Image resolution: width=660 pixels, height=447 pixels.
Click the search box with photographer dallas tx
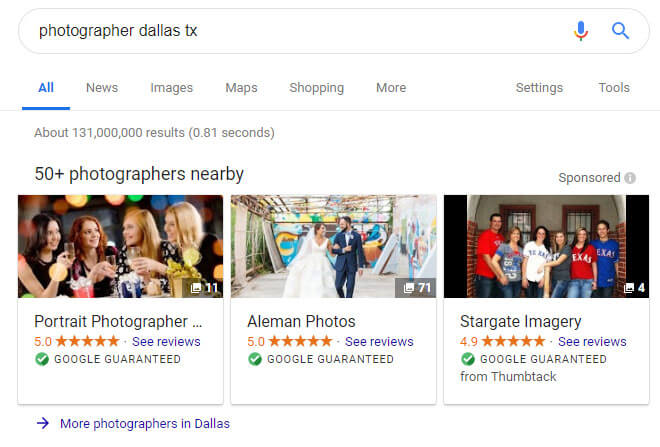(x=295, y=31)
